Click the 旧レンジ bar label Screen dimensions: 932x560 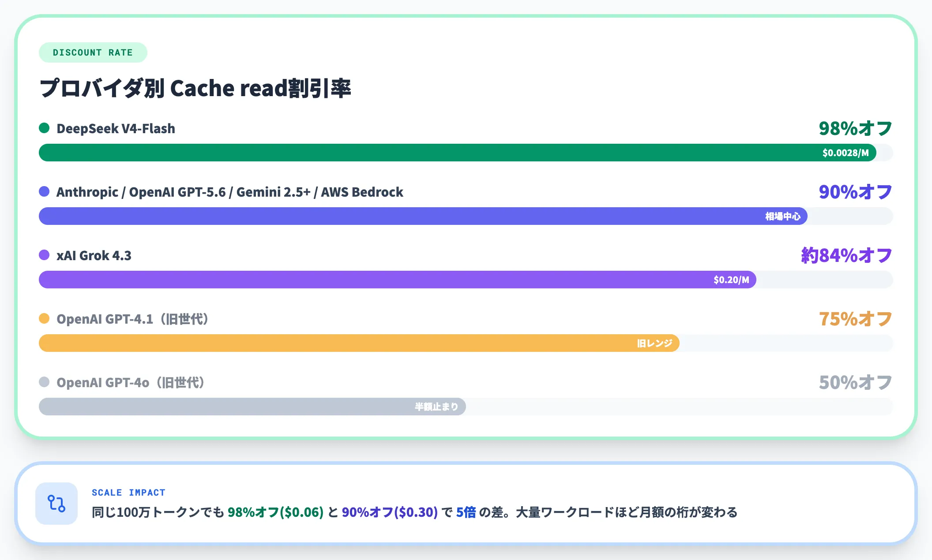pos(654,343)
